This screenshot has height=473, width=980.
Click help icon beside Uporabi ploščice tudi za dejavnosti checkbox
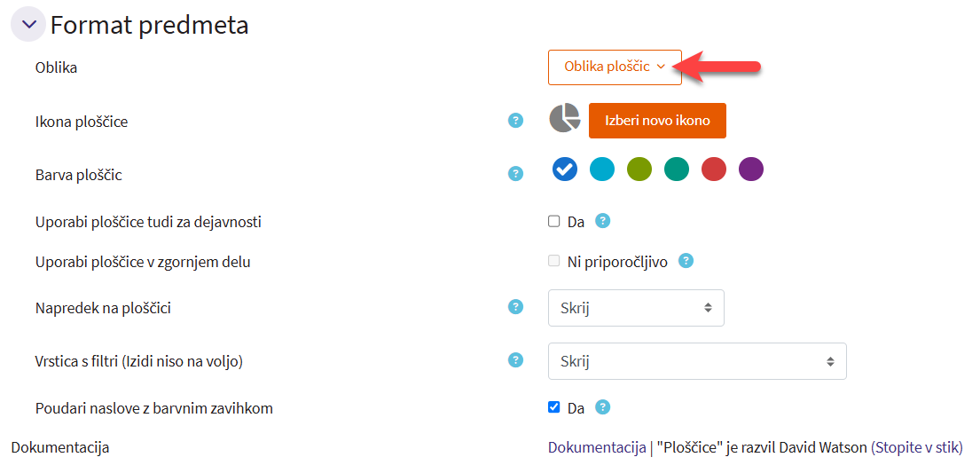(x=603, y=221)
